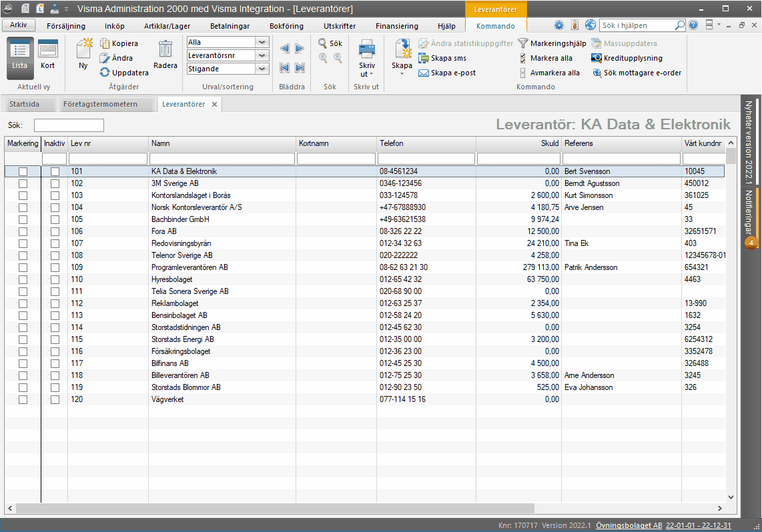
Task: Open the Skapa create menu
Action: point(402,57)
